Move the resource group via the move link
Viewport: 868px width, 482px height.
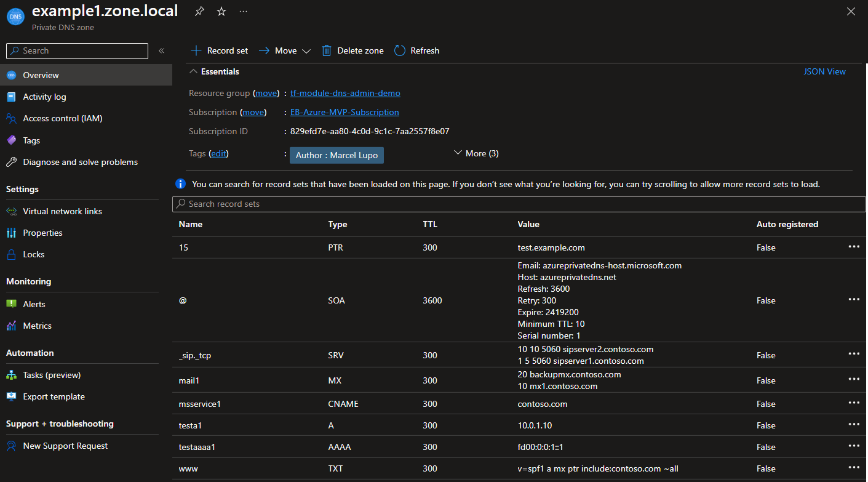click(x=266, y=94)
